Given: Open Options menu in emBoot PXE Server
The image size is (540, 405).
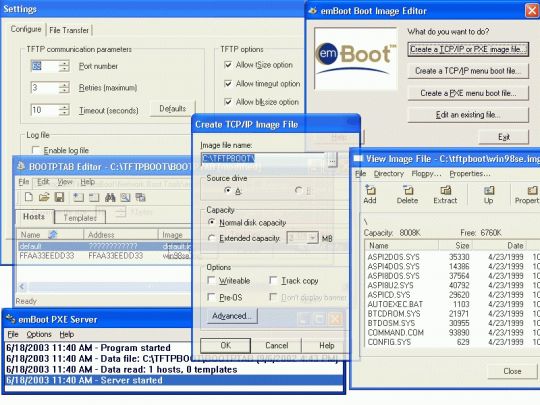Looking at the screenshot, I should click(x=39, y=334).
